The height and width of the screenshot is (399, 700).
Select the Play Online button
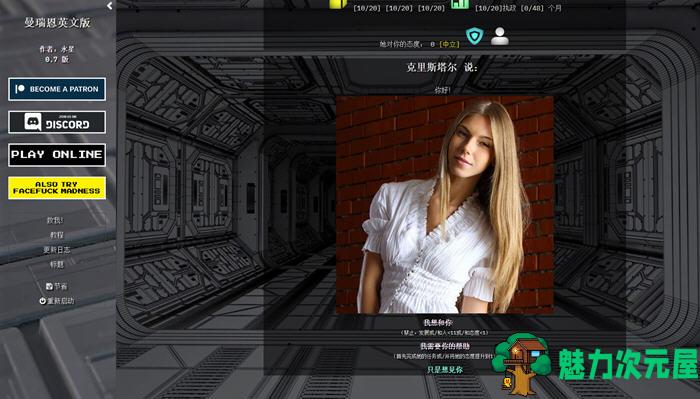coord(57,155)
